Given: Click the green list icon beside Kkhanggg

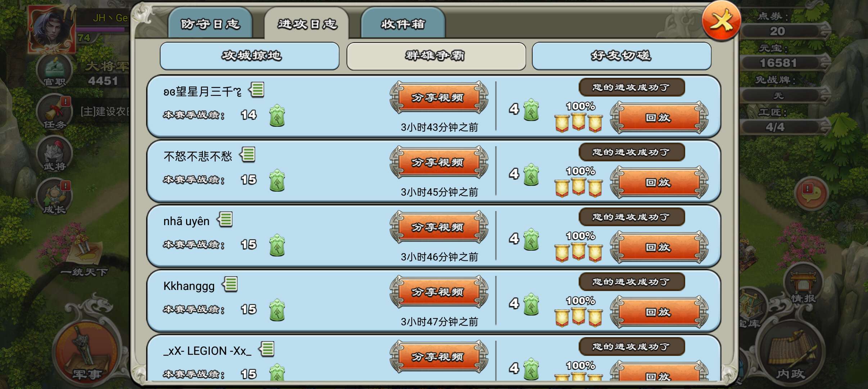Looking at the screenshot, I should click(x=230, y=285).
